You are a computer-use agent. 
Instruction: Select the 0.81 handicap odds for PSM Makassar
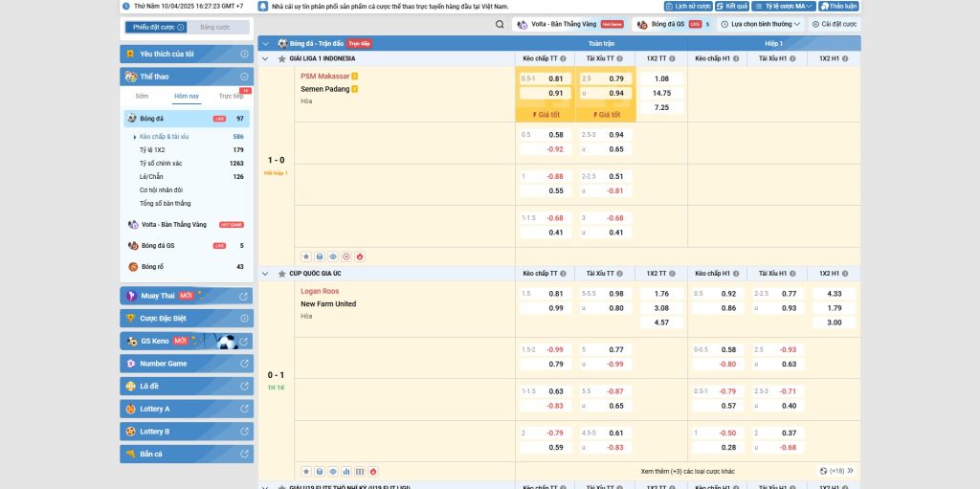(x=555, y=78)
